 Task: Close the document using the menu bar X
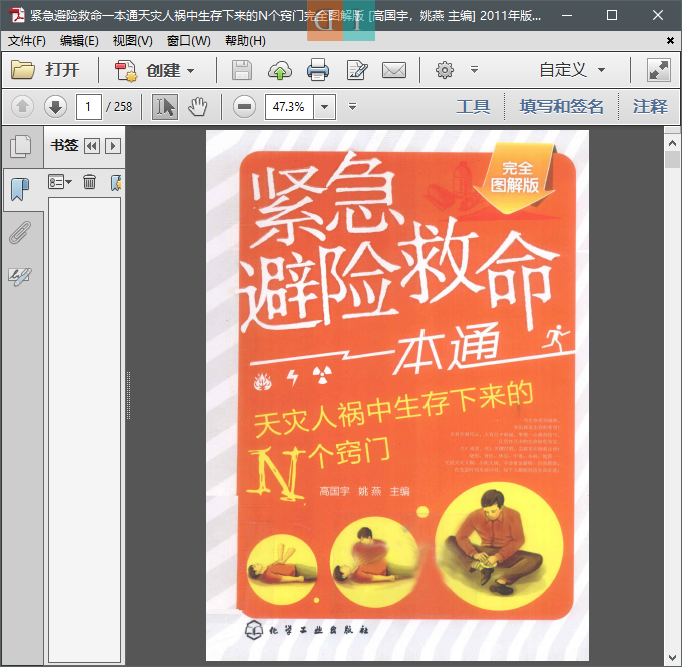click(x=670, y=41)
